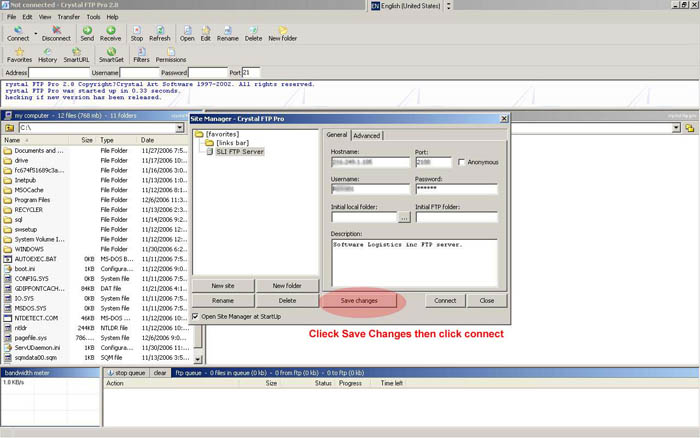This screenshot has width=700, height=438.
Task: Click the Open toolbar icon
Action: (x=187, y=33)
